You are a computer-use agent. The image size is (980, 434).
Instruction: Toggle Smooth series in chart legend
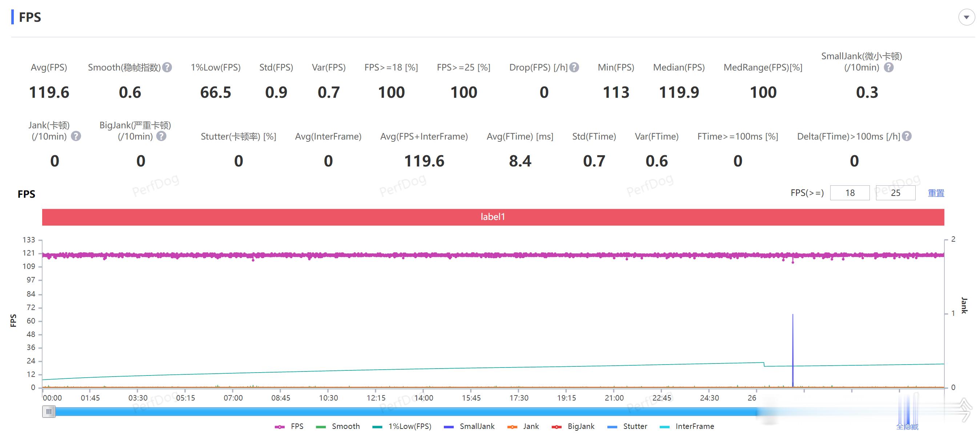[x=345, y=426]
